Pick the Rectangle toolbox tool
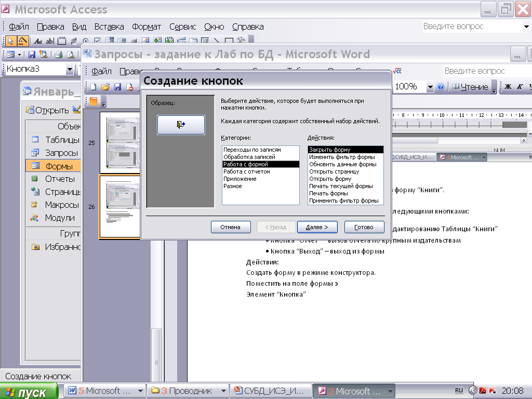This screenshot has height=399, width=532. coord(229,41)
